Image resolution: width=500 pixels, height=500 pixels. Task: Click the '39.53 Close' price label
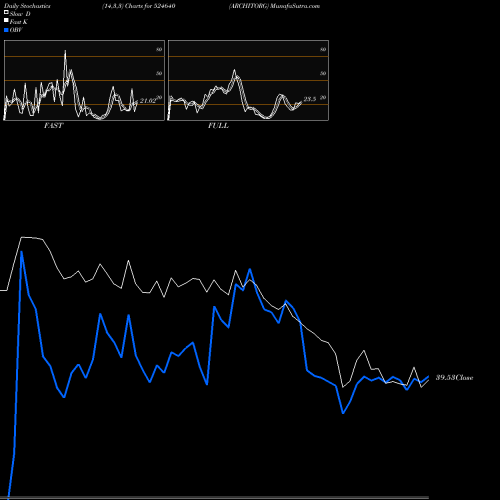(x=455, y=378)
